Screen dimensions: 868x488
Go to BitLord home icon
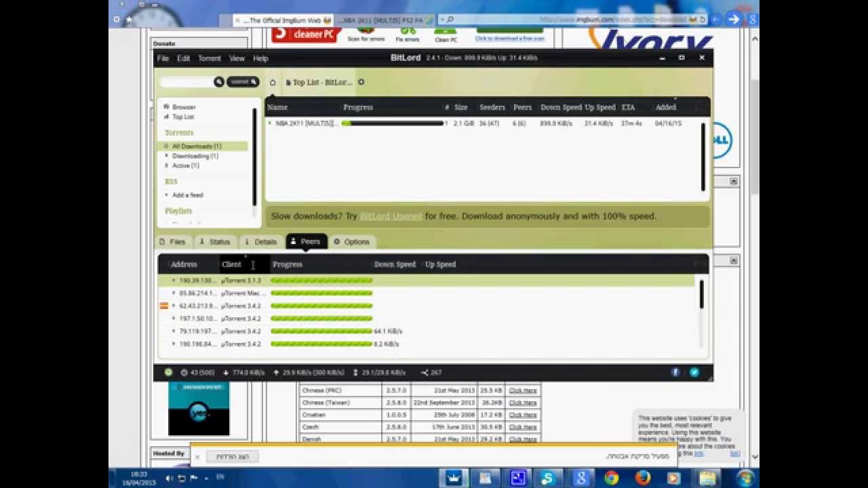click(x=273, y=83)
